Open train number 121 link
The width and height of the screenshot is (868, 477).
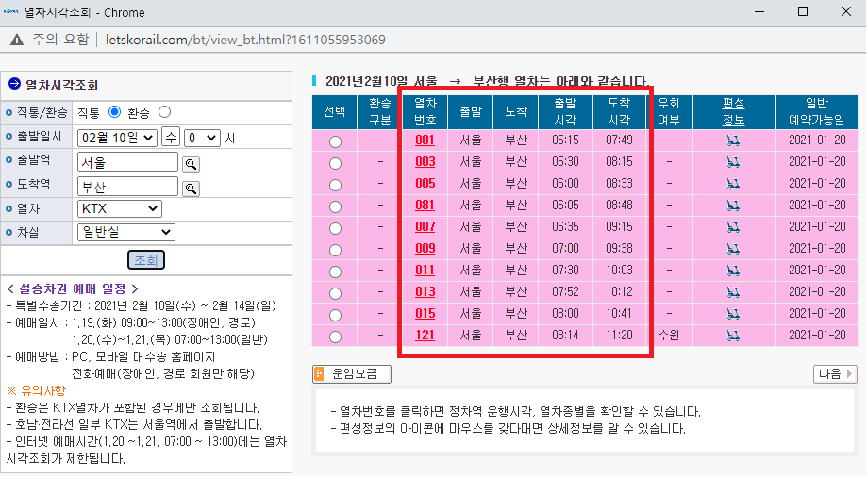426,335
